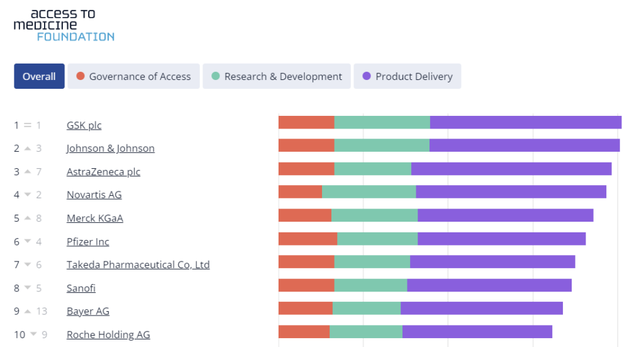Click the equals rank indicator next to GSK

[28, 125]
